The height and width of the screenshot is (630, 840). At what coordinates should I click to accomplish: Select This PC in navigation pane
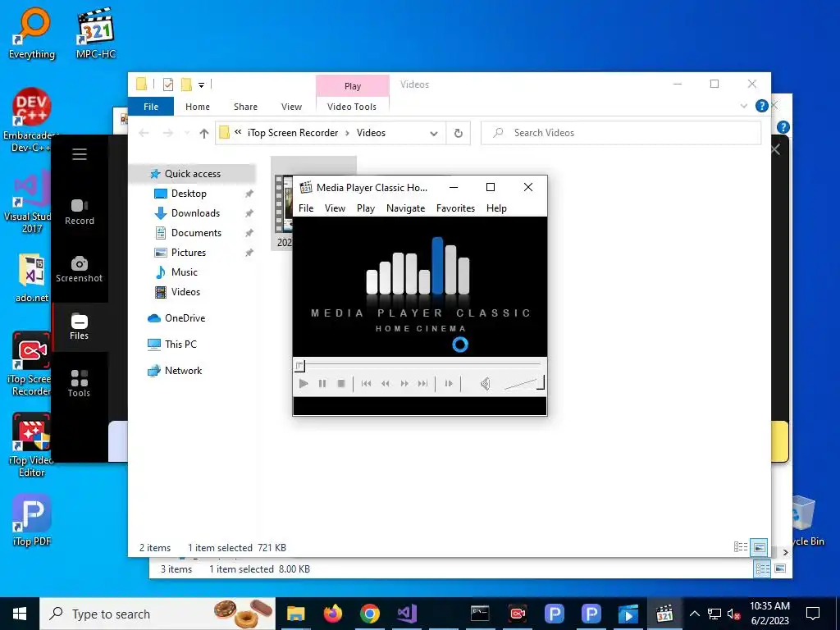click(x=180, y=345)
